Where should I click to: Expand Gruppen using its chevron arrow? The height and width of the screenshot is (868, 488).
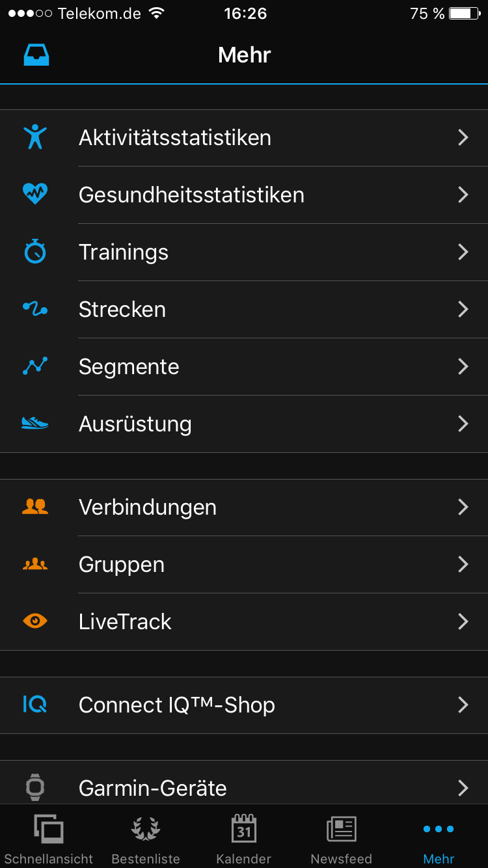pos(463,564)
